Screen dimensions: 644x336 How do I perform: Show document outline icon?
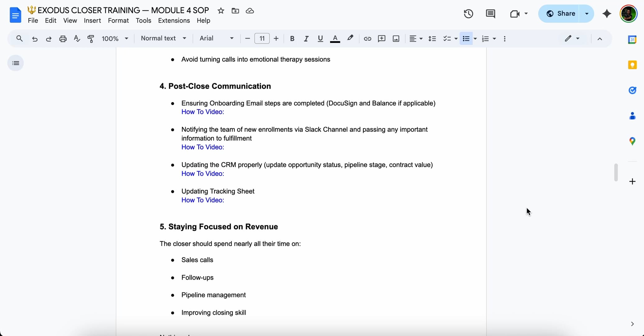[16, 63]
